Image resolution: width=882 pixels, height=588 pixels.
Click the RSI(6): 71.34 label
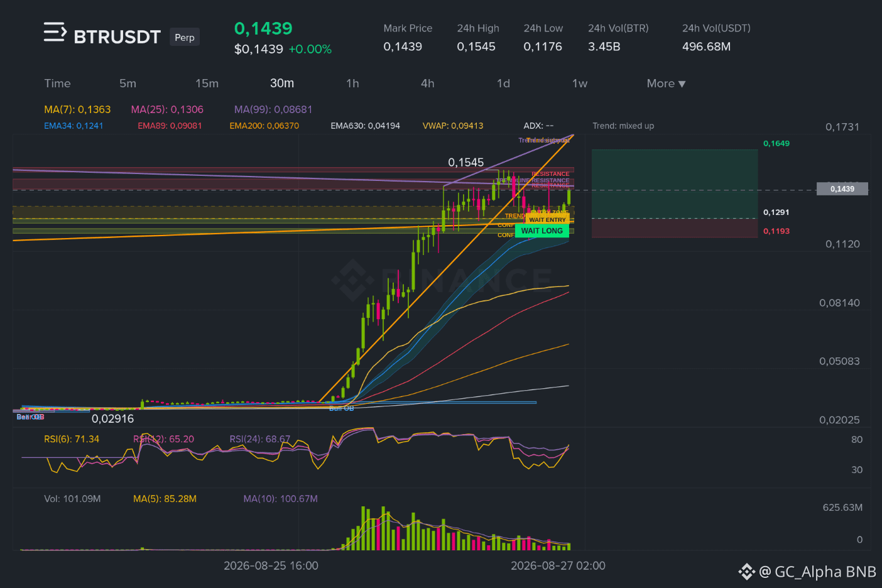coord(72,439)
